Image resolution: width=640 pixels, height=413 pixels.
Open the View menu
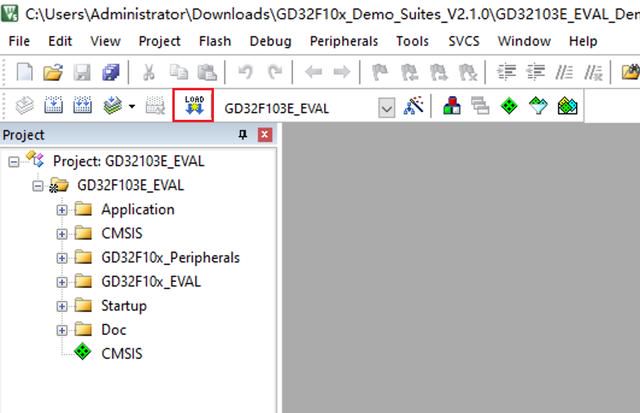point(105,41)
